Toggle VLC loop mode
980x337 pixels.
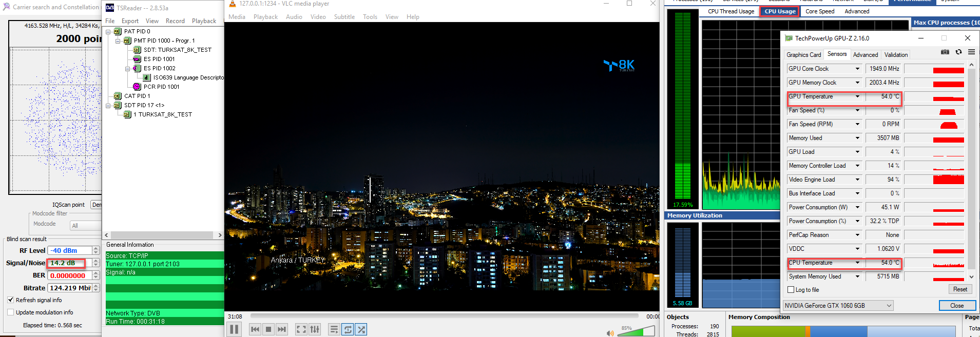click(348, 329)
